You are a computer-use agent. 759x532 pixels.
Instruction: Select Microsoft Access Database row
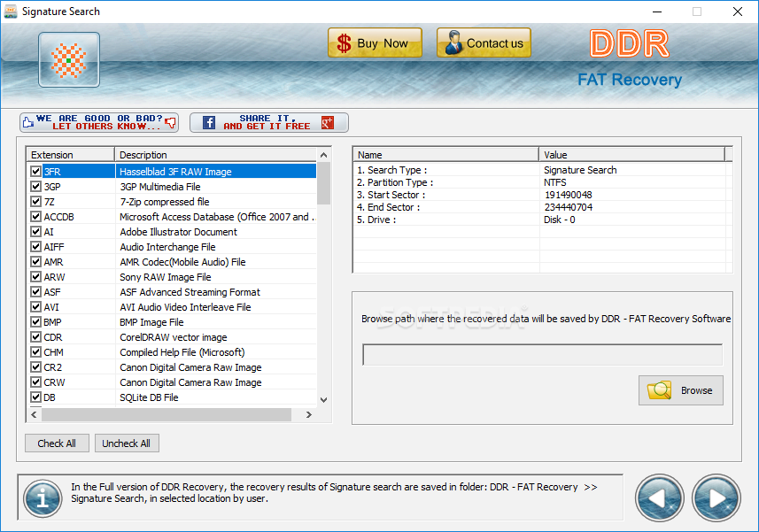(172, 216)
